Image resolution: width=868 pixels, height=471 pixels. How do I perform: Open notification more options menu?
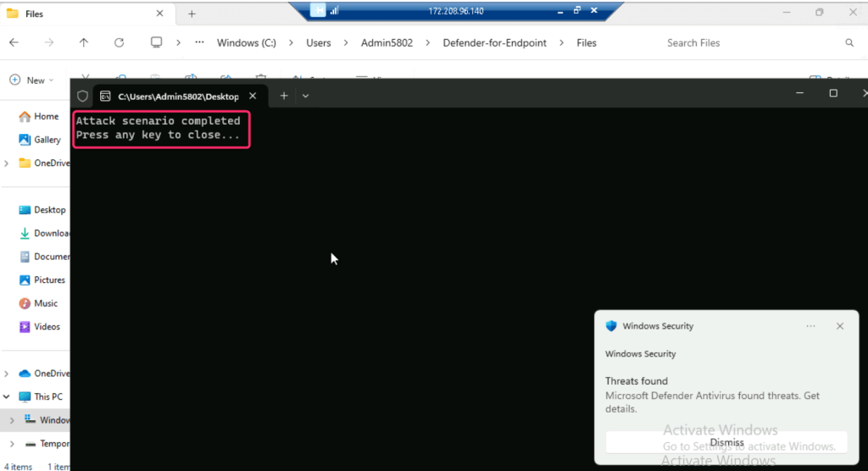coord(810,326)
